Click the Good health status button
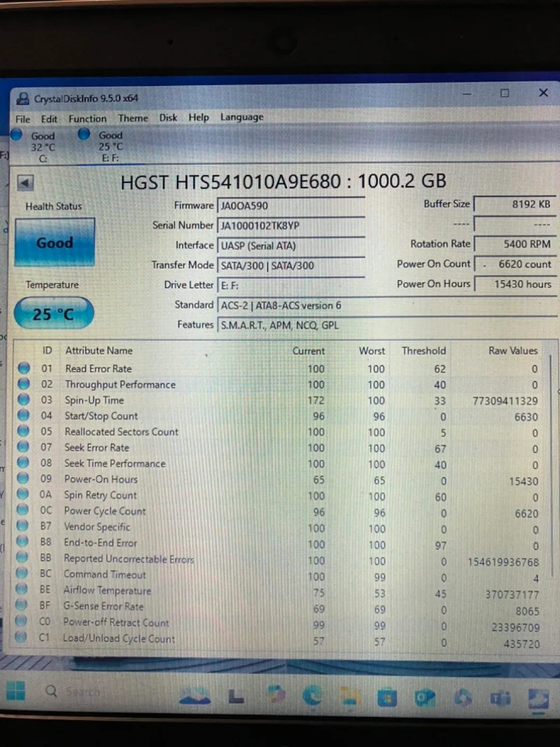Image resolution: width=560 pixels, height=747 pixels. [x=54, y=242]
